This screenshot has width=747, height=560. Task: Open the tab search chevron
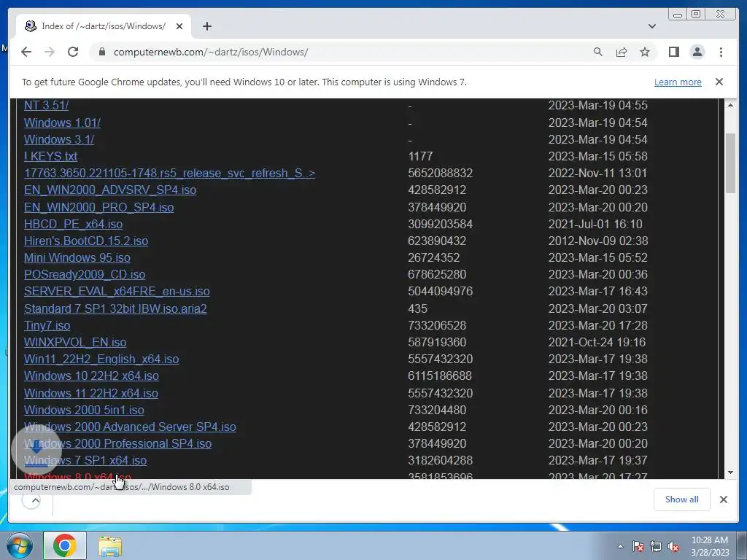[651, 26]
